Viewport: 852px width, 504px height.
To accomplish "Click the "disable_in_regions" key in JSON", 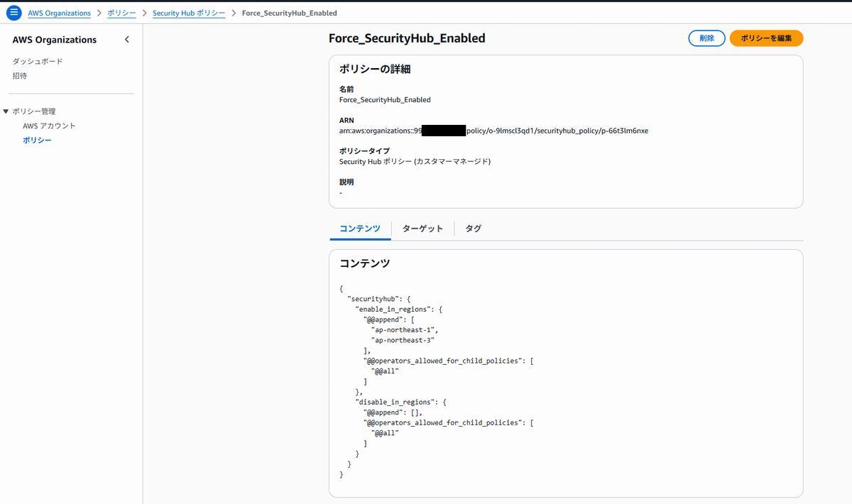I will pyautogui.click(x=395, y=402).
